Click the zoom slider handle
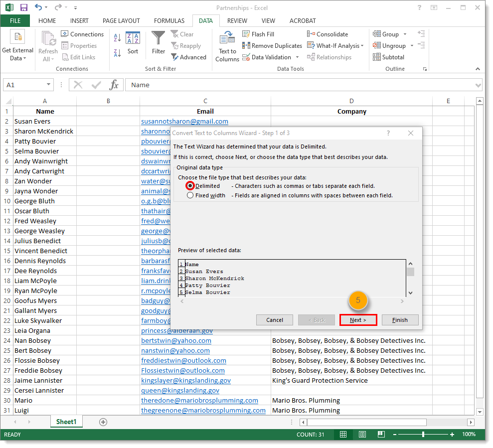Image resolution: width=493 pixels, height=448 pixels. (x=423, y=435)
